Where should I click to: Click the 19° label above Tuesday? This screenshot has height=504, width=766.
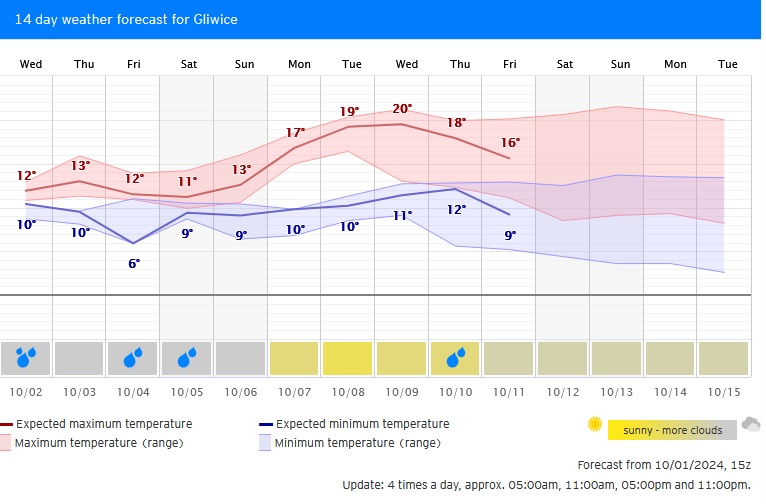(349, 111)
